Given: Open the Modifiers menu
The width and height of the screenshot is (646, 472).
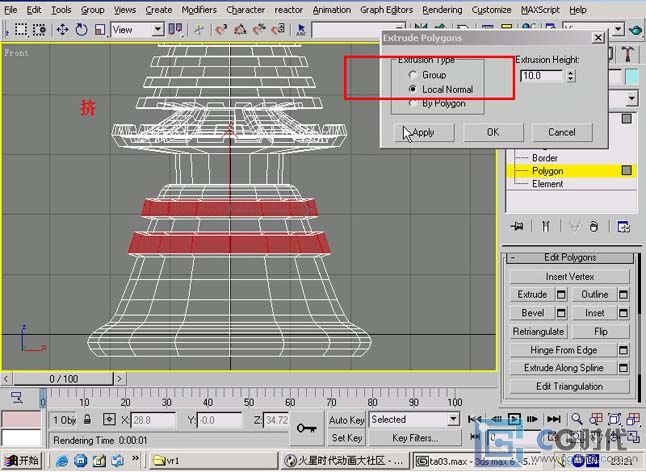Looking at the screenshot, I should pos(199,10).
